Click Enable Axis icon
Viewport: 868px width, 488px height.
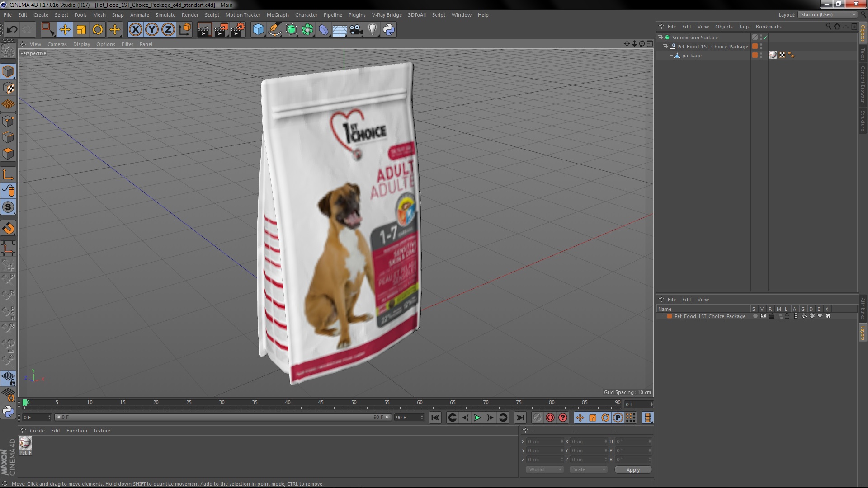[x=8, y=174]
